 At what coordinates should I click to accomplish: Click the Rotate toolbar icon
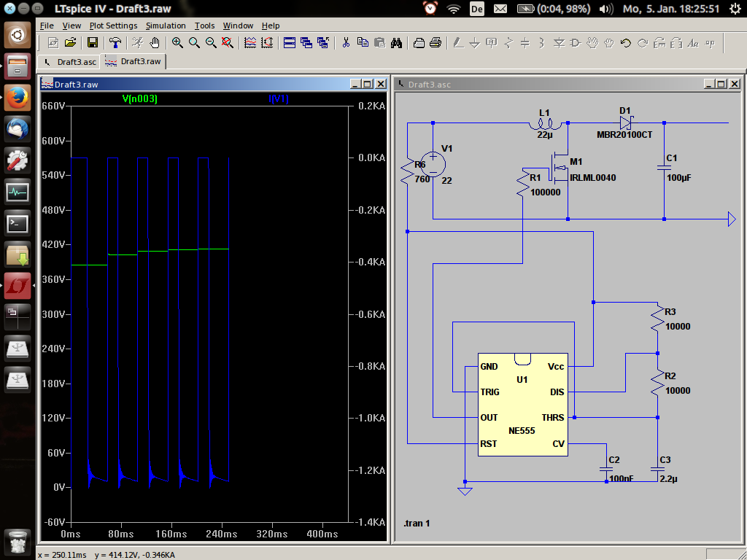[659, 43]
